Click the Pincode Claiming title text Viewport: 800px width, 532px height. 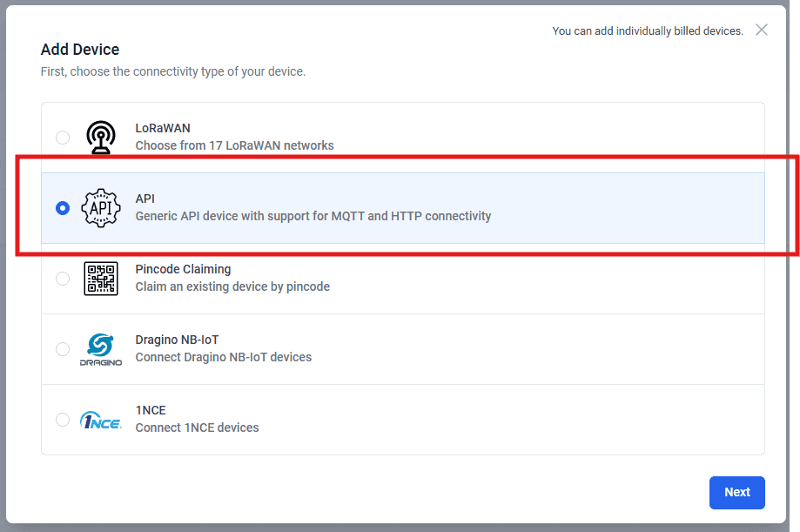[x=183, y=269]
